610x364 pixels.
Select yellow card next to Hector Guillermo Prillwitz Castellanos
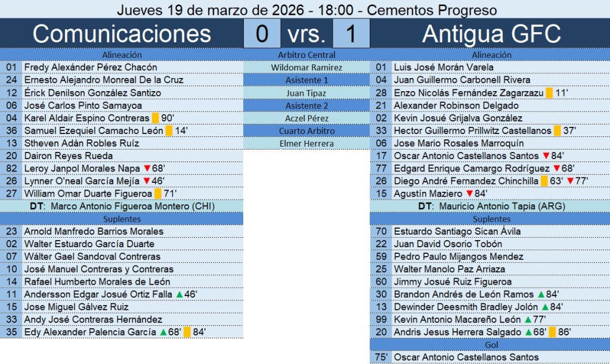pos(557,130)
